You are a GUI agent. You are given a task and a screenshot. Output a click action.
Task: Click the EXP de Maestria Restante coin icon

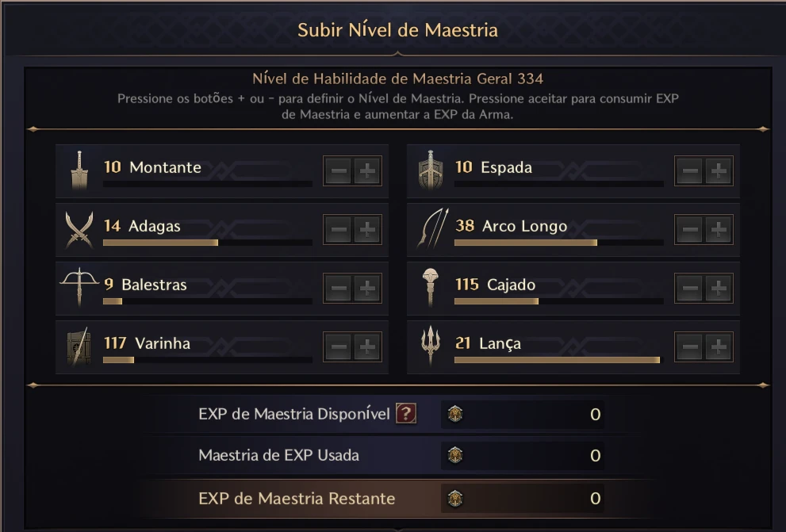pos(455,499)
